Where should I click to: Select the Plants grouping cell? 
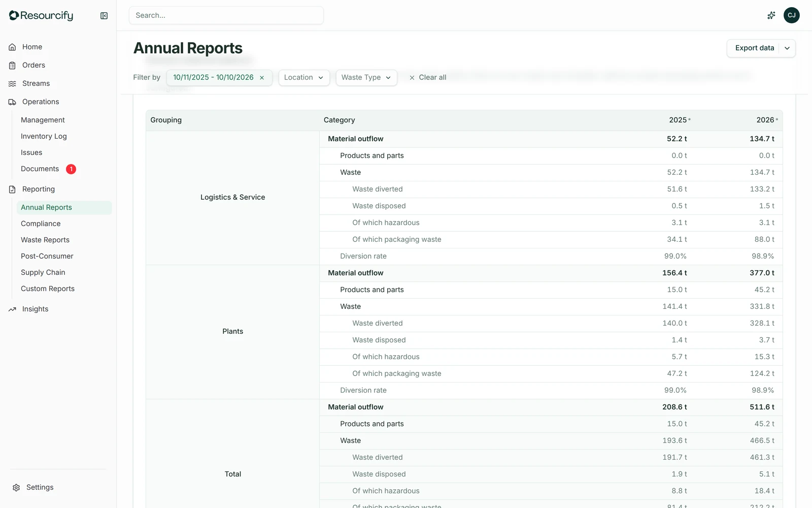tap(232, 332)
